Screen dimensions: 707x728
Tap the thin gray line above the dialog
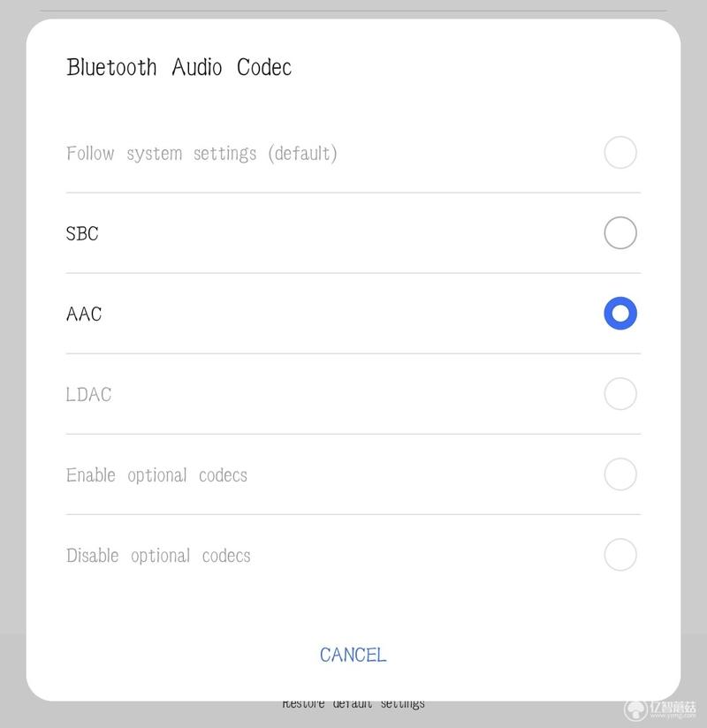pyautogui.click(x=353, y=11)
